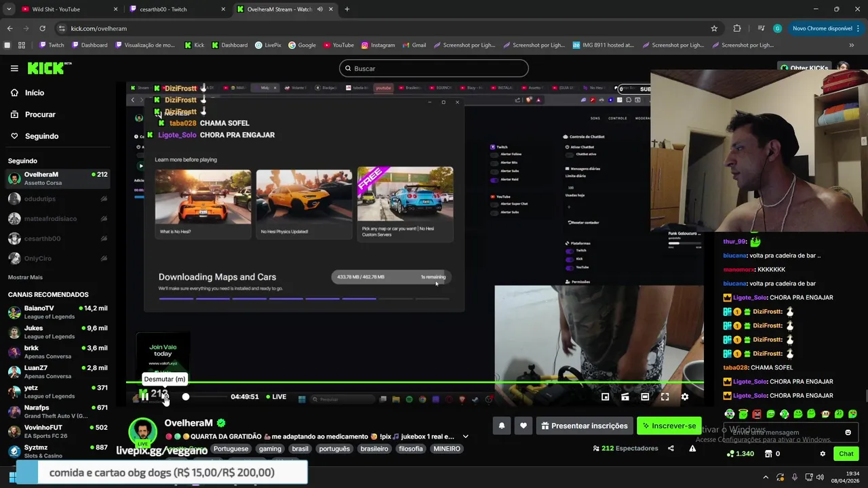Screen dimensions: 868x488
Task: Report the stream with warning icon
Action: point(692,448)
